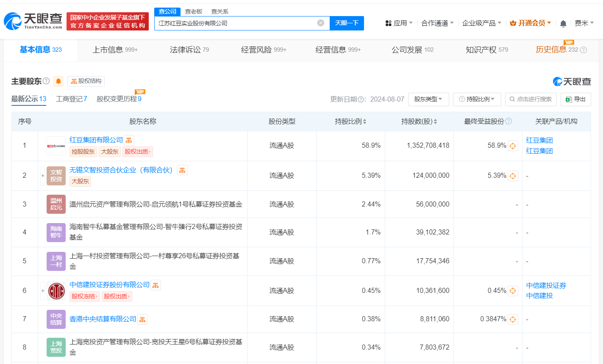Image resolution: width=603 pixels, height=364 pixels.
Task: Open 经营风险 tab
Action: 264,50
